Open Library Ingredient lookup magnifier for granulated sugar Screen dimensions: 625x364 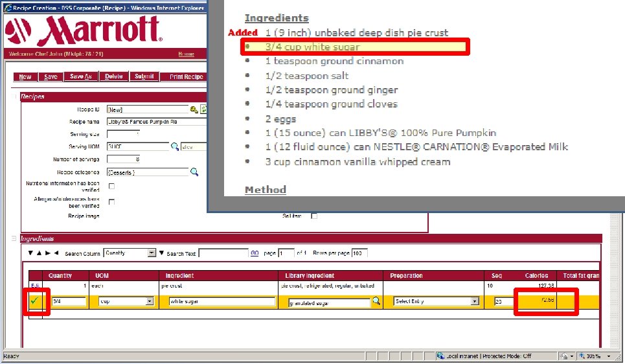pos(376,301)
